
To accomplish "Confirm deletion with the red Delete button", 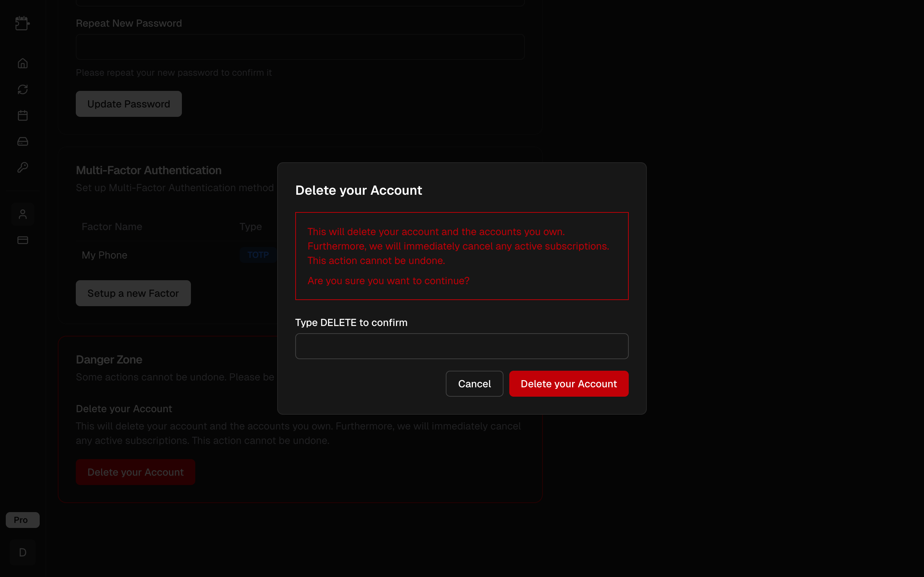I will click(x=568, y=383).
